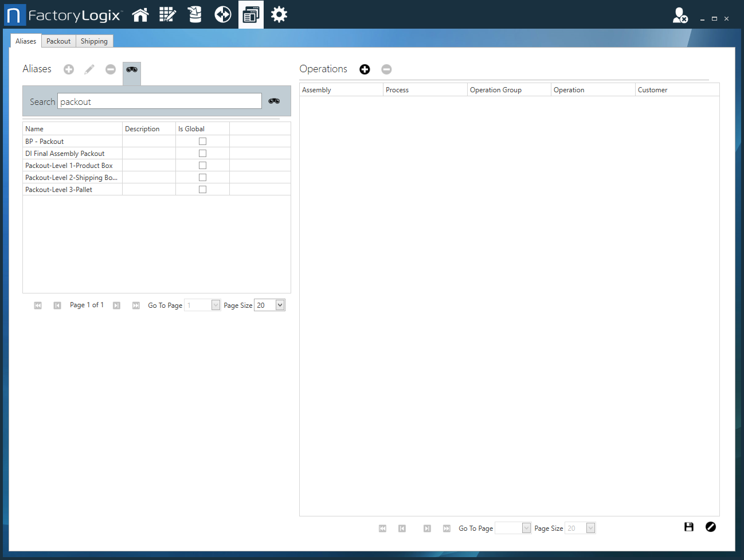Open the Aliases Page Size dropdown
This screenshot has height=560, width=744.
tap(280, 305)
